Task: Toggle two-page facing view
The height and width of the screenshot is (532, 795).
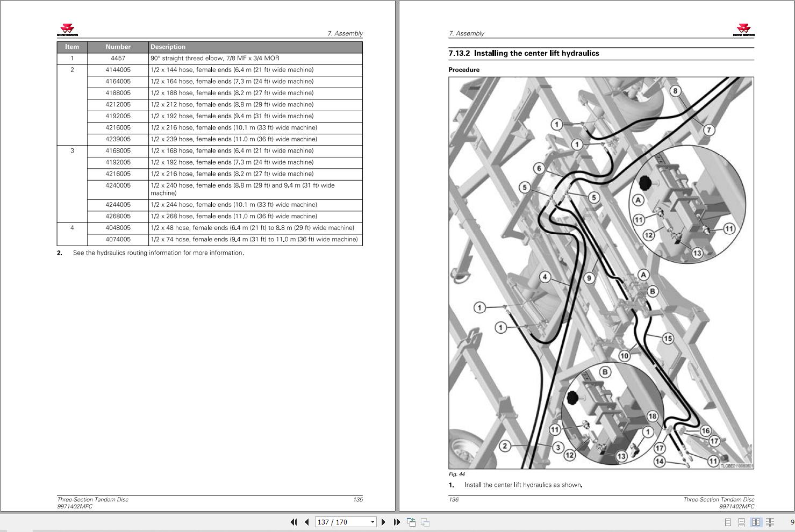Action: [x=756, y=522]
